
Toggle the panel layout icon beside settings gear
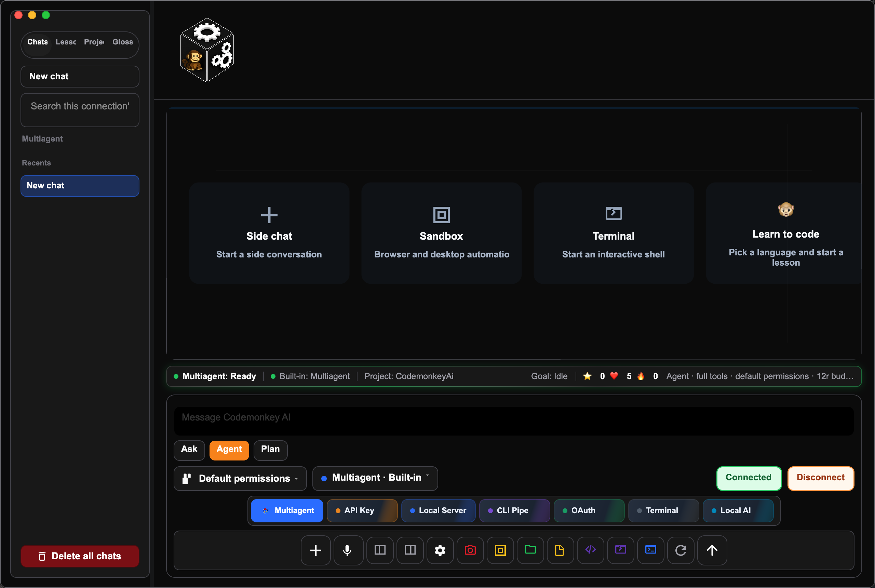coord(410,550)
